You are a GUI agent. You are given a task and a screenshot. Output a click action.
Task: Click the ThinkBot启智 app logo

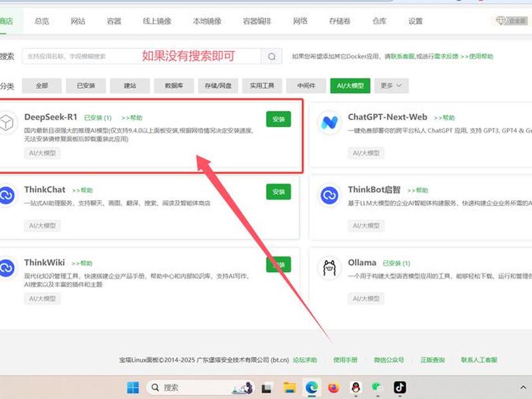click(x=329, y=195)
